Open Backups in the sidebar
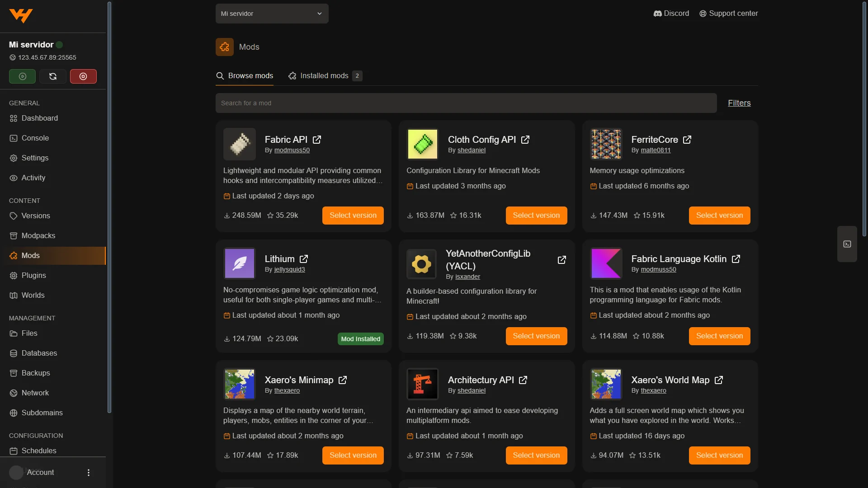This screenshot has width=868, height=488. (x=53, y=373)
